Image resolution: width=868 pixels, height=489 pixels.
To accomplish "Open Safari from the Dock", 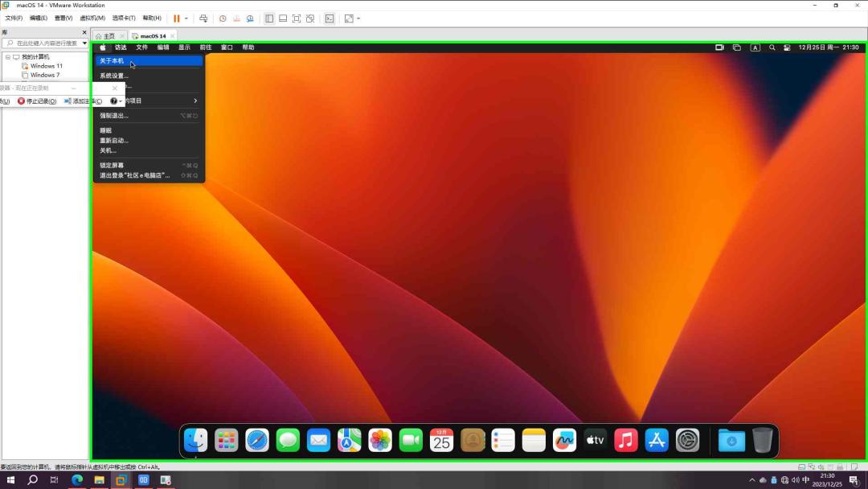I will click(x=257, y=440).
